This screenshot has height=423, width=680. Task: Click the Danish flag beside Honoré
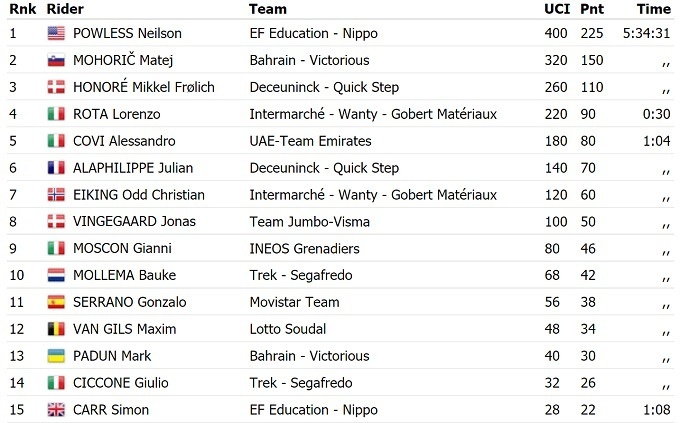point(56,87)
